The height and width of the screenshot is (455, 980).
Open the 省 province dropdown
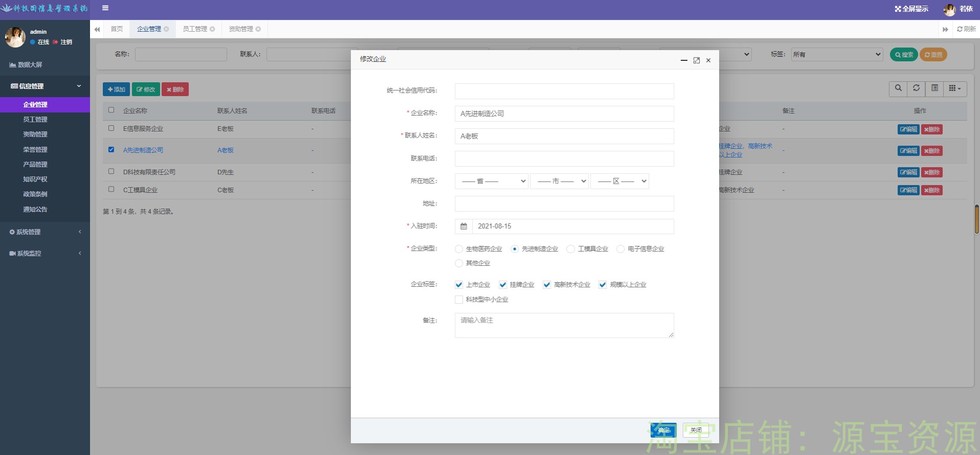click(x=492, y=181)
